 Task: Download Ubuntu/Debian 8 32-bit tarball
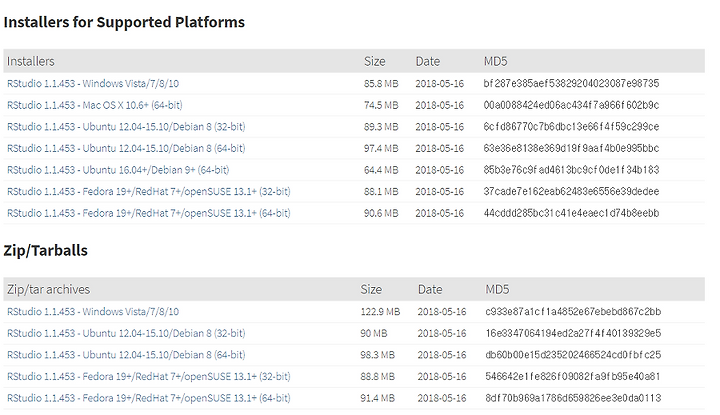pos(126,333)
